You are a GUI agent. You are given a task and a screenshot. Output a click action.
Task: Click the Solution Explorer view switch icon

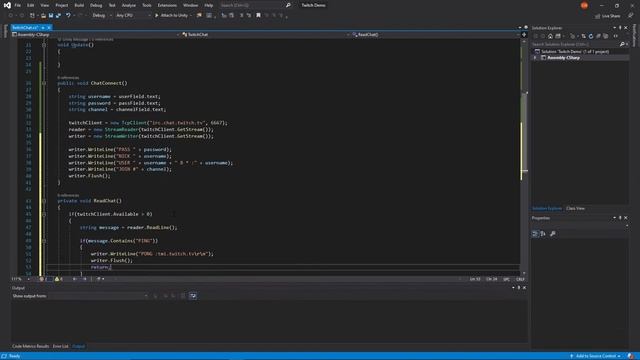point(559,36)
